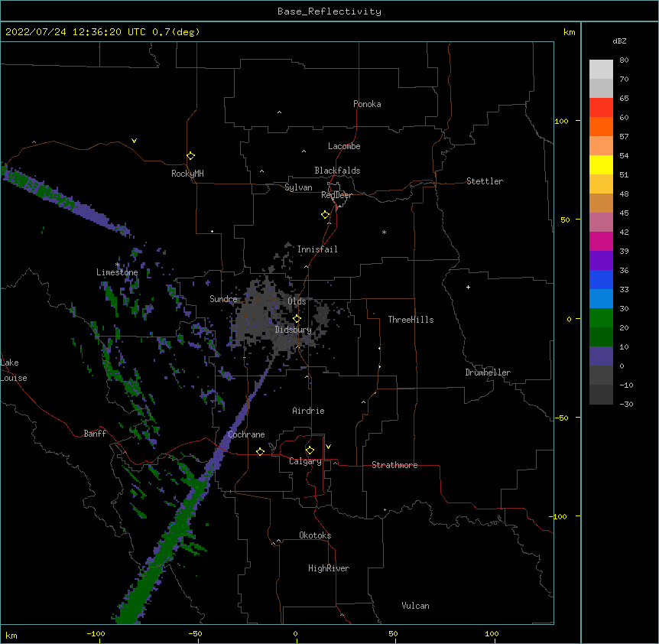Click the Base_Reflectivity title text
This screenshot has height=644, width=659.
point(329,11)
